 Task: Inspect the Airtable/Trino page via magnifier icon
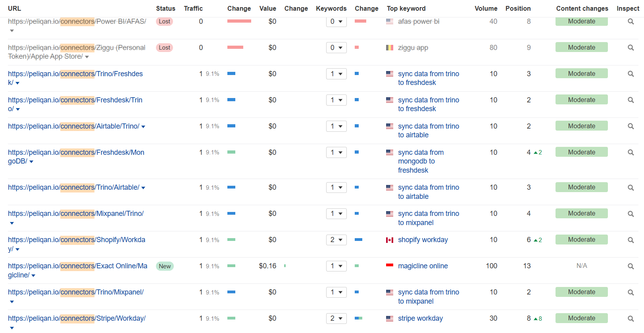click(x=631, y=126)
